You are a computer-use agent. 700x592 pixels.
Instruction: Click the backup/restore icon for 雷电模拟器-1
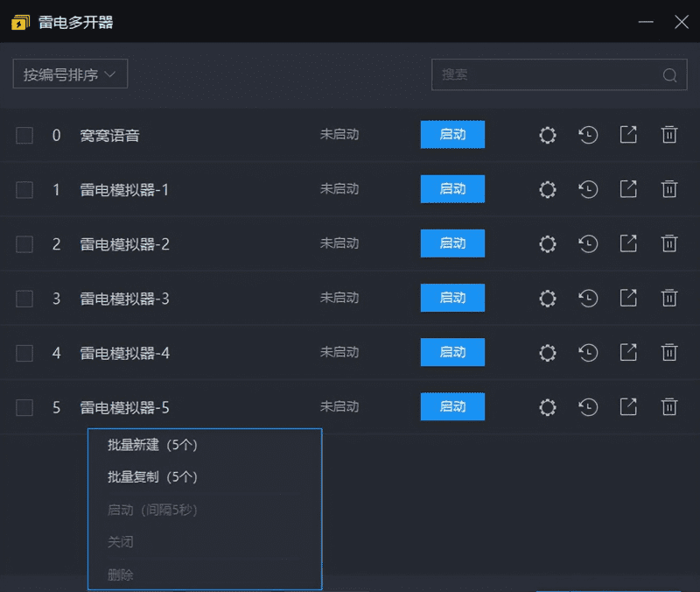587,189
